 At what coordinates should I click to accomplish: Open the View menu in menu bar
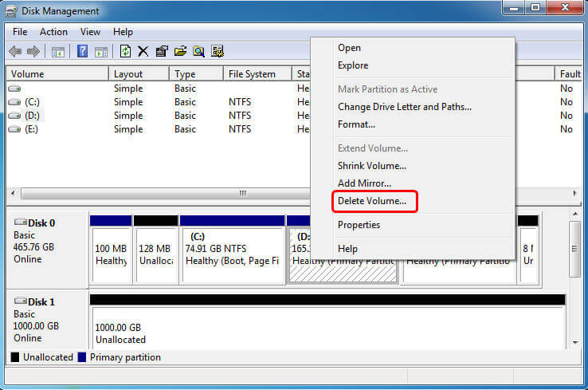pos(90,32)
